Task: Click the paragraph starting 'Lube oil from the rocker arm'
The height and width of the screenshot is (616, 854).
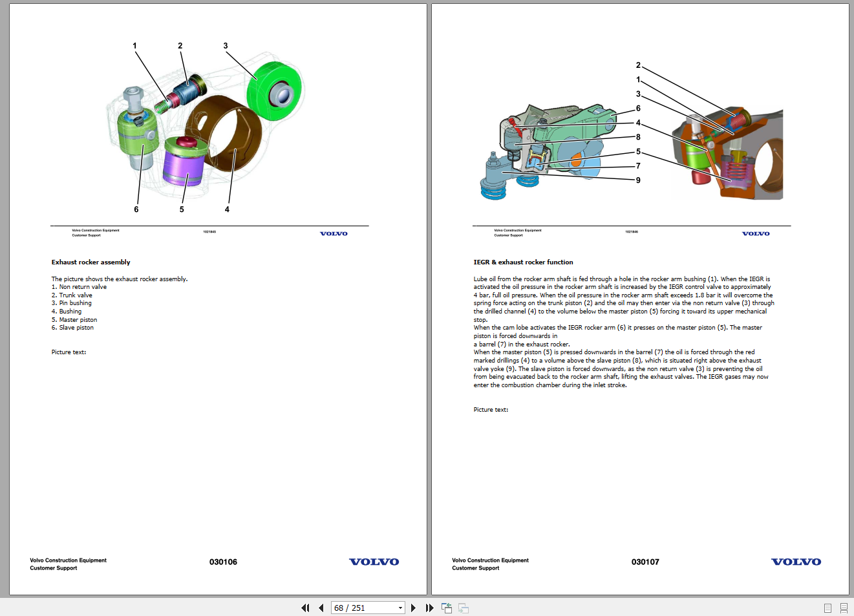Action: (624, 299)
